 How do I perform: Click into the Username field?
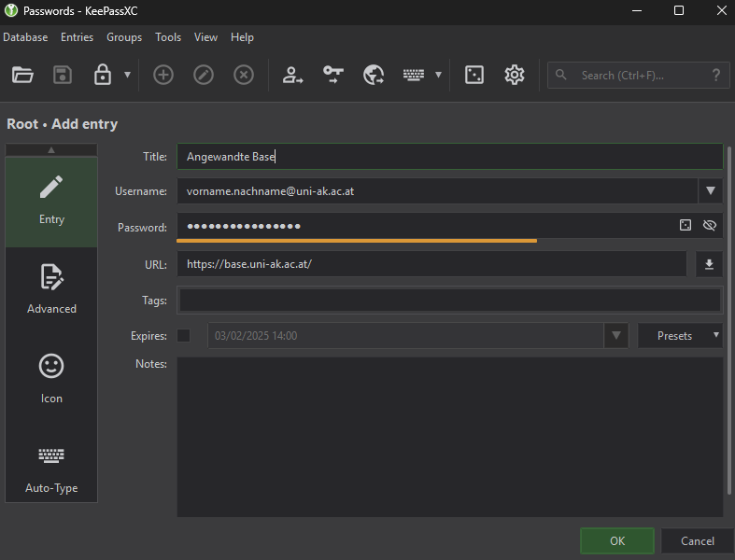click(x=437, y=191)
